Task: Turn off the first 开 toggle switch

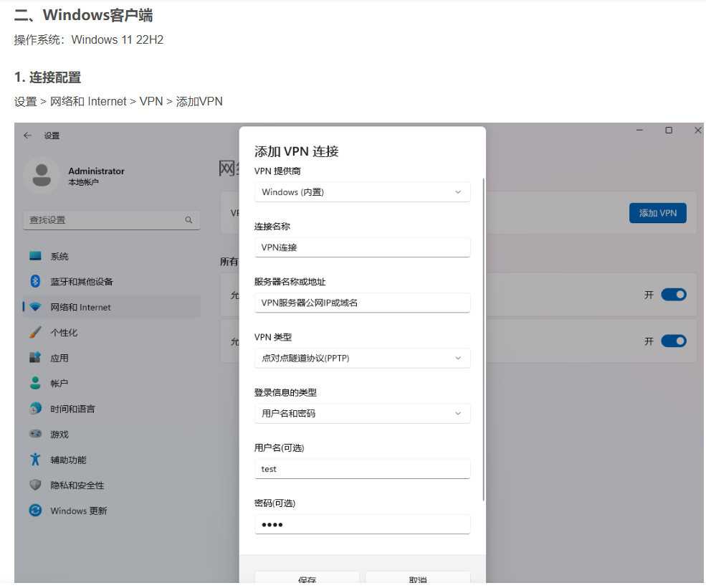Action: (x=674, y=295)
